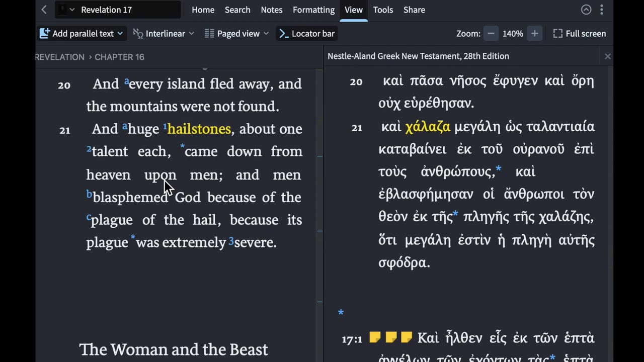
Task: Click the 17:1 verse reference
Action: tap(352, 339)
